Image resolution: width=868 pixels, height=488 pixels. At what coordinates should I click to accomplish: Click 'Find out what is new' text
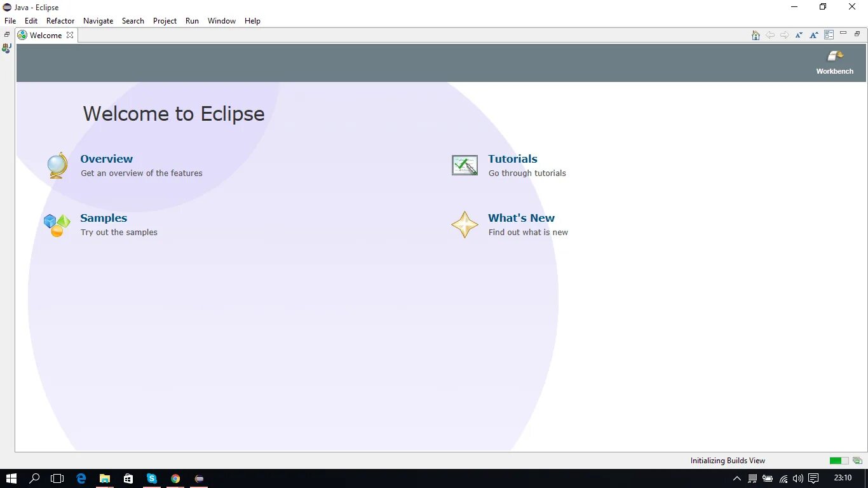click(x=528, y=232)
